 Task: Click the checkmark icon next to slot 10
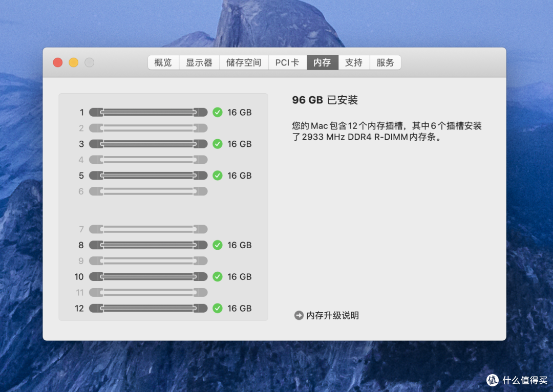coord(217,277)
